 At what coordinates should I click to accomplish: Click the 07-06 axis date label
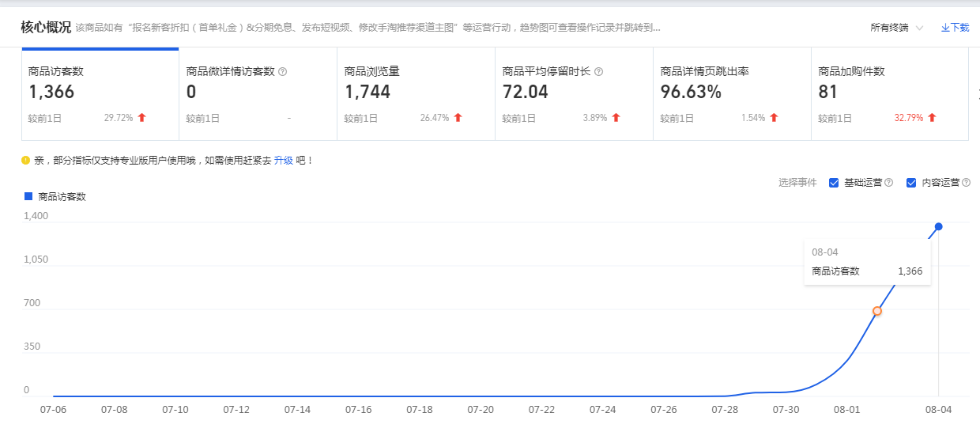click(53, 410)
